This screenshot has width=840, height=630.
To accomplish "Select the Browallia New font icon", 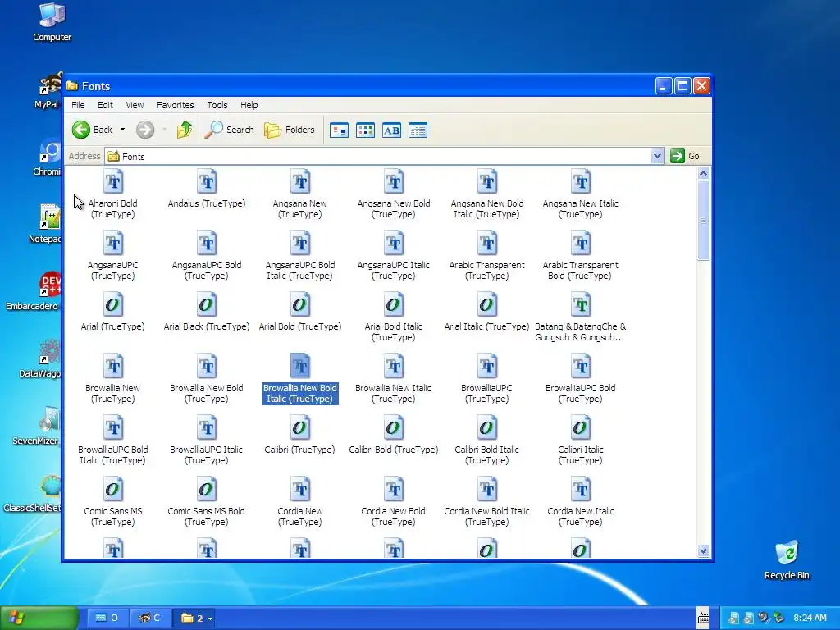I will tap(113, 367).
